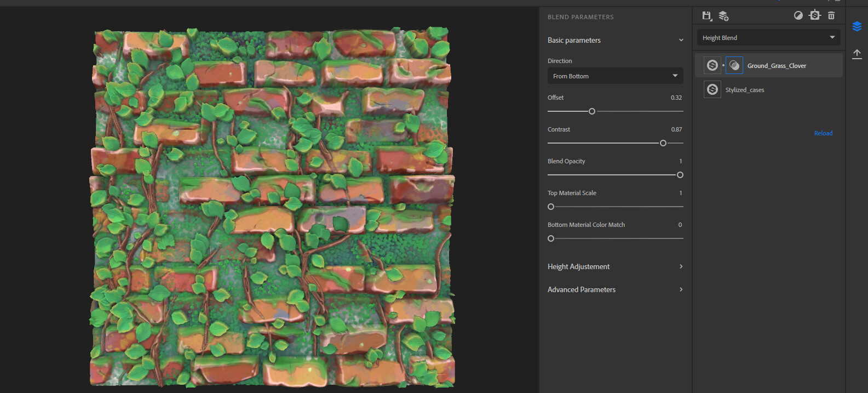Click the Reload link
The width and height of the screenshot is (868, 393).
tap(823, 133)
